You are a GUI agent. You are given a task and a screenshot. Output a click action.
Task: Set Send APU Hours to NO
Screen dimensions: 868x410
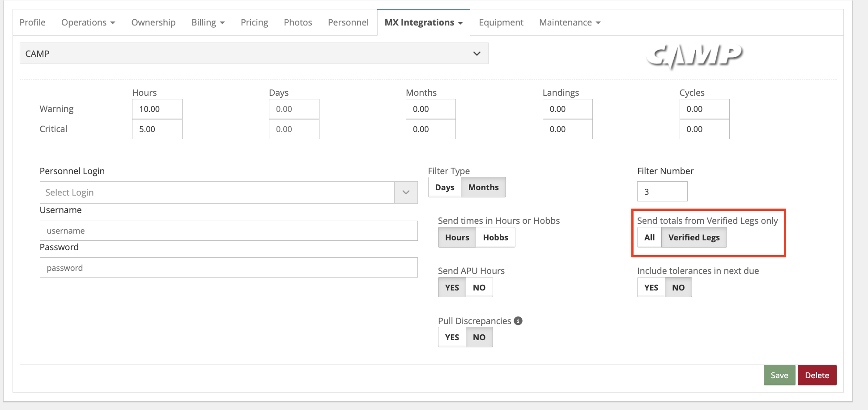point(479,288)
